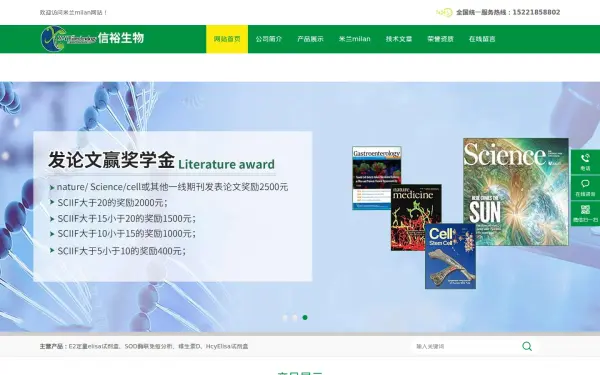
Task: Navigate to 在线留言 page
Action: pyautogui.click(x=482, y=39)
